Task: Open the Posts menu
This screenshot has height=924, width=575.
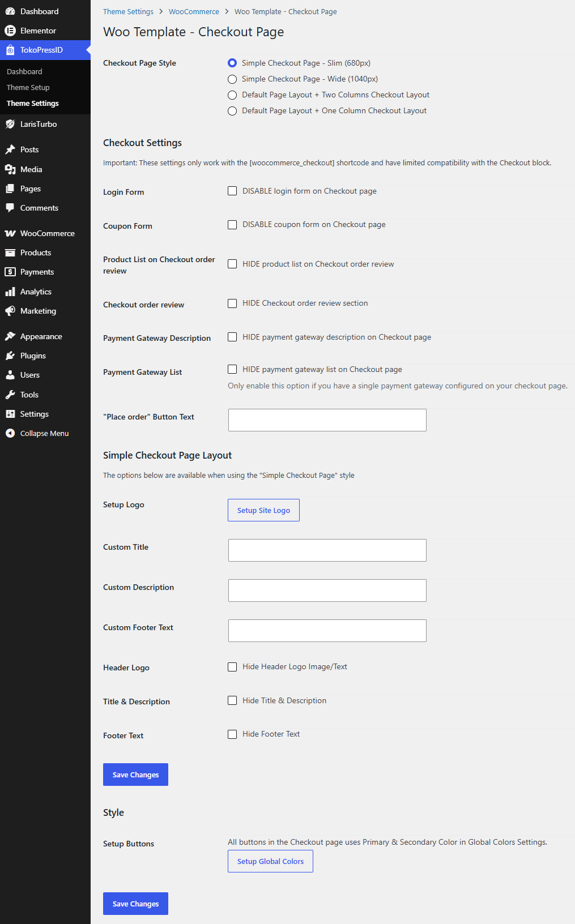Action: pos(45,149)
